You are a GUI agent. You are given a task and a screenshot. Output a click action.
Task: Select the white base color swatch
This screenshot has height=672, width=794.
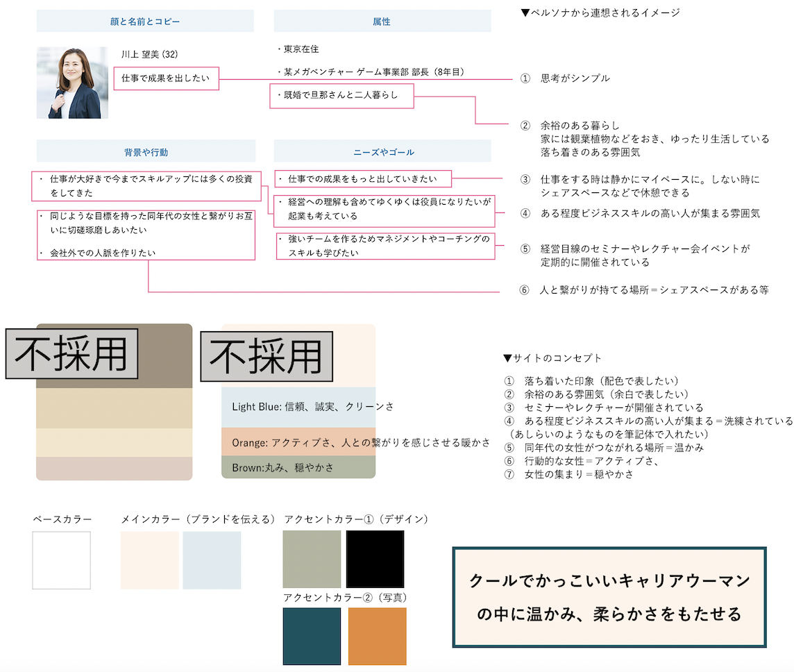tap(61, 560)
